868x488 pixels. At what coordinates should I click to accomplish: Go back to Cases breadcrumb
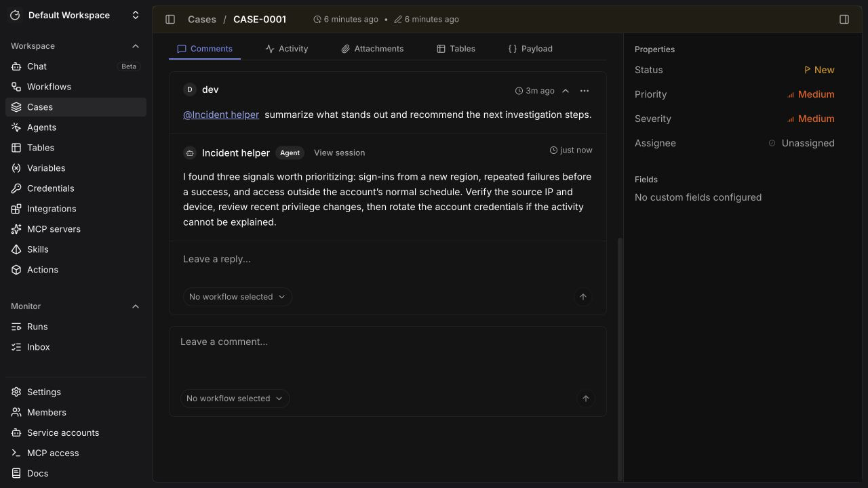[x=202, y=20]
